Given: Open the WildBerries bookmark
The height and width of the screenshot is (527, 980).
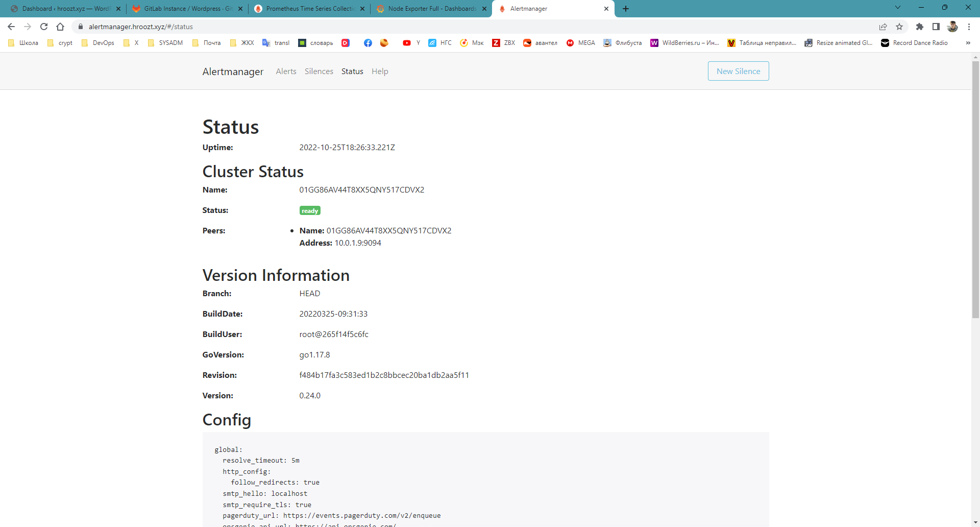Looking at the screenshot, I should 684,43.
